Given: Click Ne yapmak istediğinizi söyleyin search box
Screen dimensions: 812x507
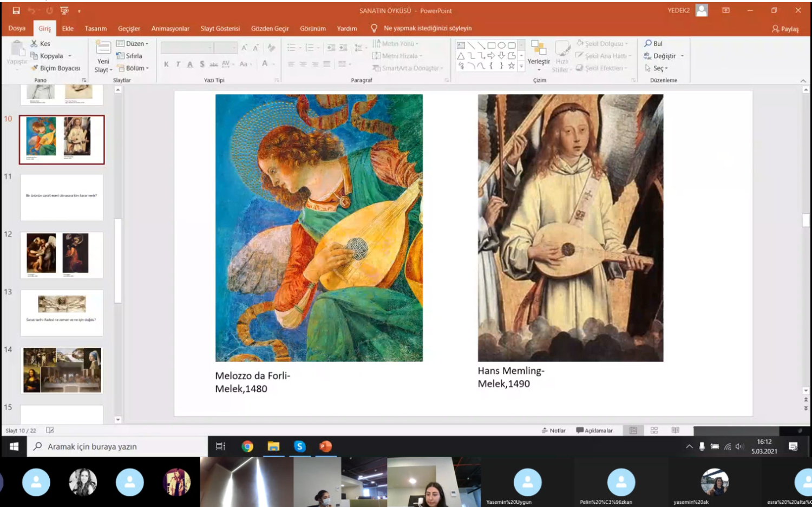Looking at the screenshot, I should pyautogui.click(x=428, y=28).
